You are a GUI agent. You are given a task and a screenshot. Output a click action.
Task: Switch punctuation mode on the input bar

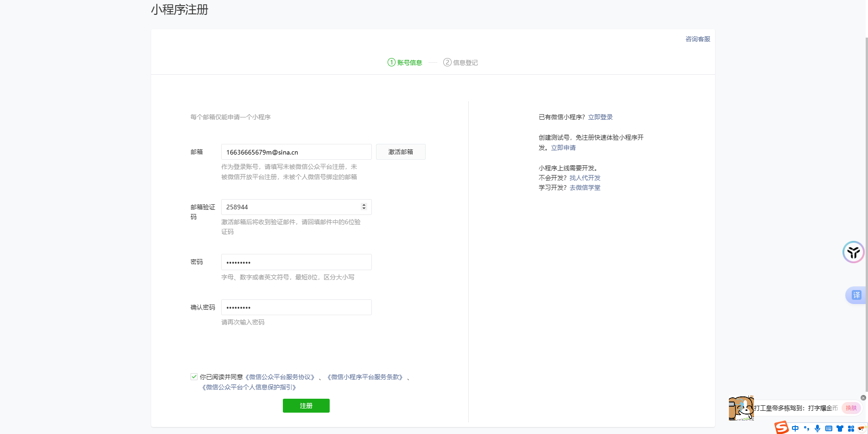point(807,428)
